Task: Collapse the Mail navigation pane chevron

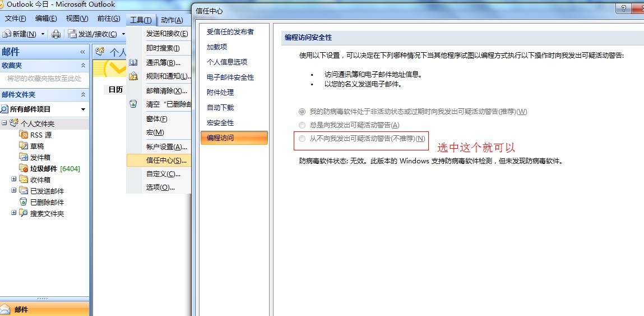Action: point(82,52)
